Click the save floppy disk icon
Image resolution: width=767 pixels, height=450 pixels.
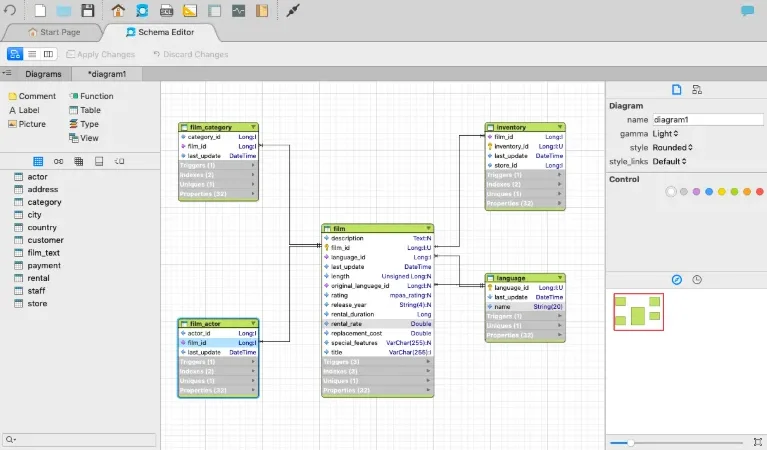coord(88,10)
